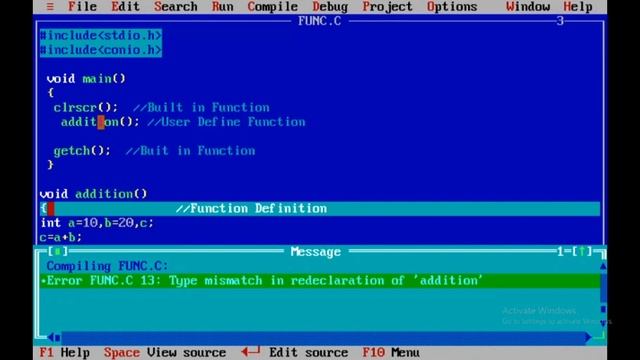Open the Edit menu
The width and height of the screenshot is (640, 360).
(125, 7)
